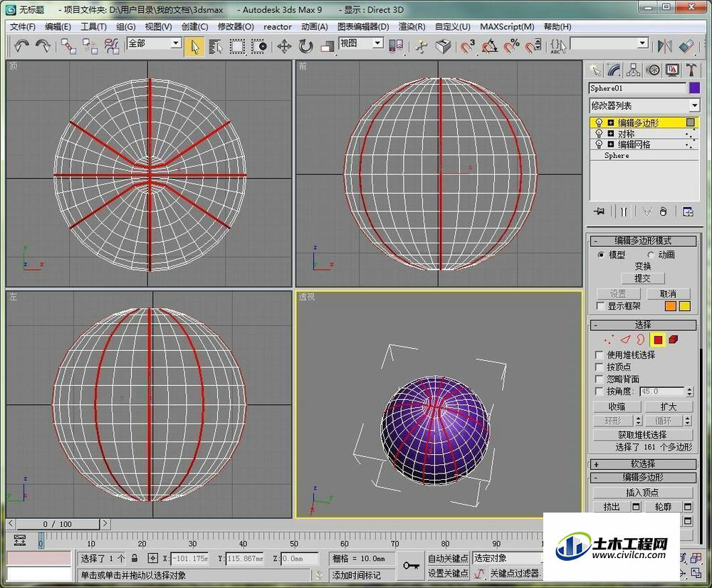Click the 0 / 100 time slider
This screenshot has width=712, height=588.
[58, 524]
